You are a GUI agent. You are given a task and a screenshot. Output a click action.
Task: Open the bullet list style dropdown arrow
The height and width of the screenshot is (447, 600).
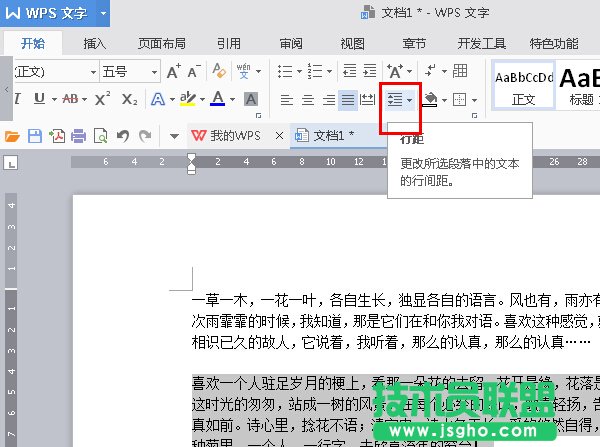pos(299,71)
